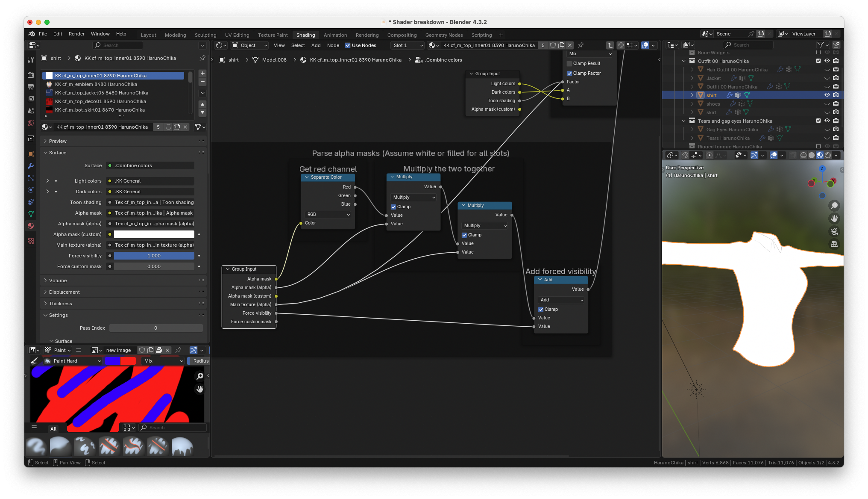This screenshot has height=499, width=868.
Task: Click the viewport zoom magnifier icon
Action: 834,206
